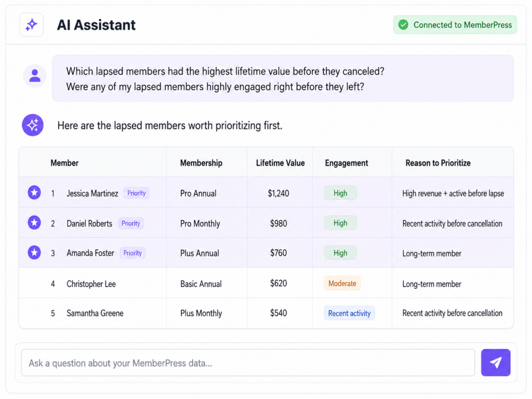Select the Daniel Roberts member name

(89, 223)
